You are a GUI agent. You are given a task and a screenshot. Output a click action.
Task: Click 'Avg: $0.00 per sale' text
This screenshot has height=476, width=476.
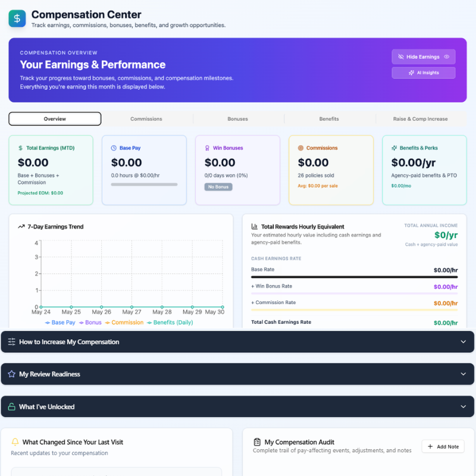coord(318,186)
